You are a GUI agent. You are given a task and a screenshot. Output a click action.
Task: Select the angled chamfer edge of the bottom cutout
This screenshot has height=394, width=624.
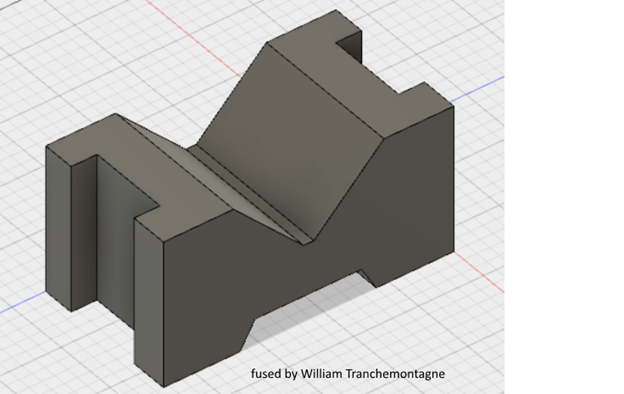click(248, 334)
